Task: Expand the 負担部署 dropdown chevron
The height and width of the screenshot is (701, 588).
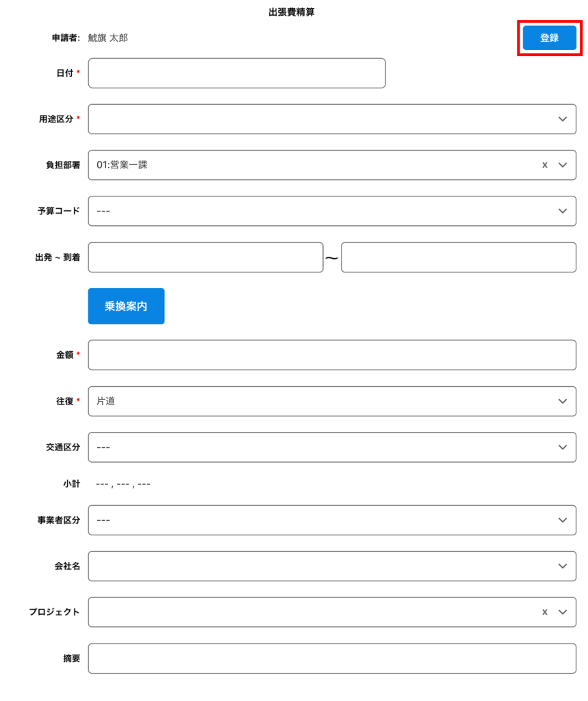Action: 563,165
